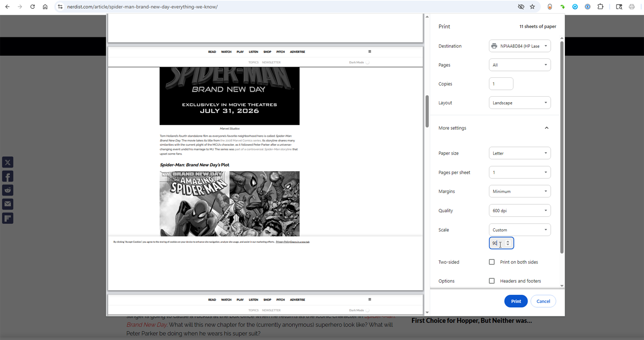644x340 pixels.
Task: Click READ in the first preview page nav
Action: (x=212, y=52)
